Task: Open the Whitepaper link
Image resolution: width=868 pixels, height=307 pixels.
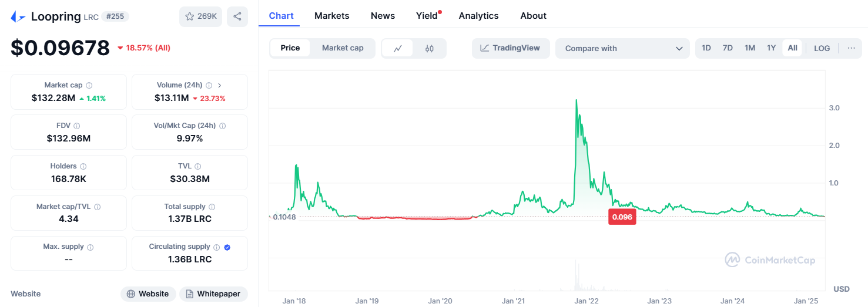Action: (x=213, y=294)
